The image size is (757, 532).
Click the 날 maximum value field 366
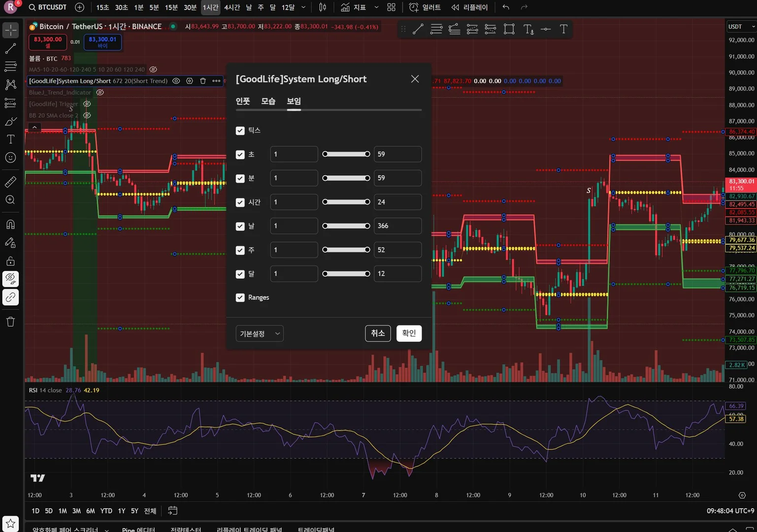click(x=397, y=226)
